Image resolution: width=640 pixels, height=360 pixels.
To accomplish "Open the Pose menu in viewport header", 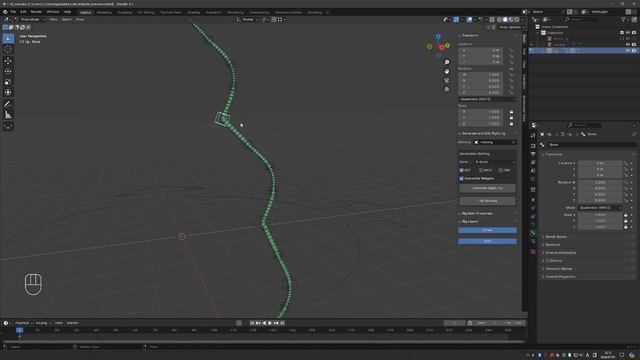I will [80, 19].
